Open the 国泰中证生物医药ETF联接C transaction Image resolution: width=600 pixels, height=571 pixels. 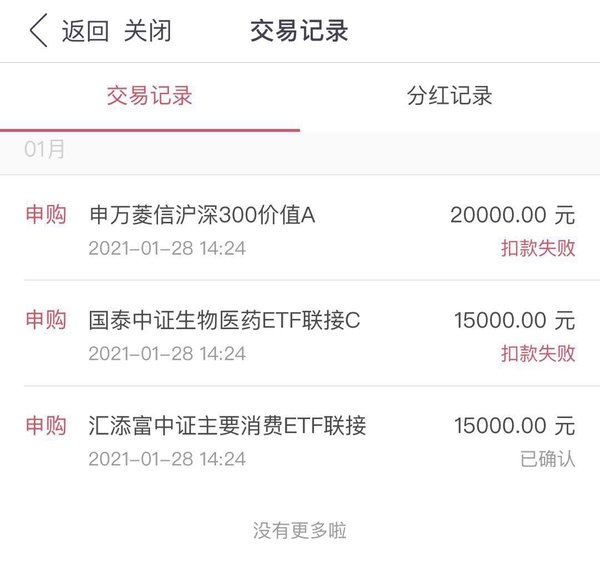(300, 333)
